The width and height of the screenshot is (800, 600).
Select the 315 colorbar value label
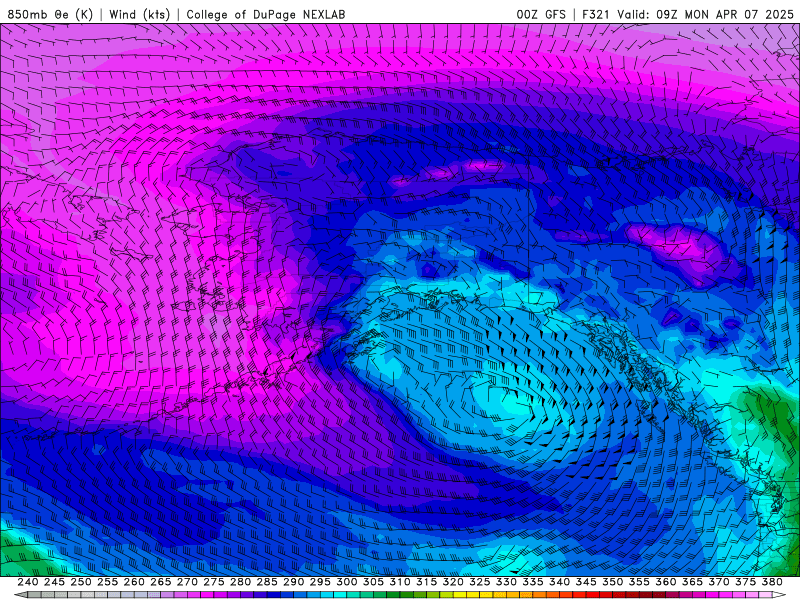pyautogui.click(x=427, y=582)
